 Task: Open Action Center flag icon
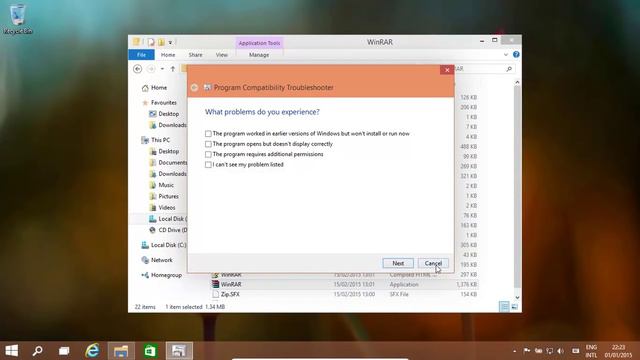pos(527,351)
